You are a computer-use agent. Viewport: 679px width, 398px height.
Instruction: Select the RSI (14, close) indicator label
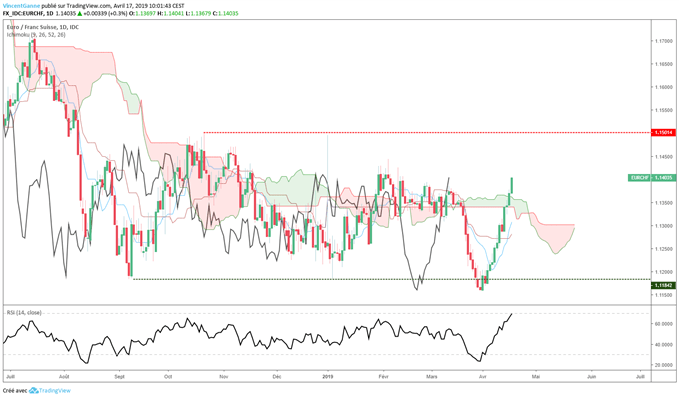[24, 312]
